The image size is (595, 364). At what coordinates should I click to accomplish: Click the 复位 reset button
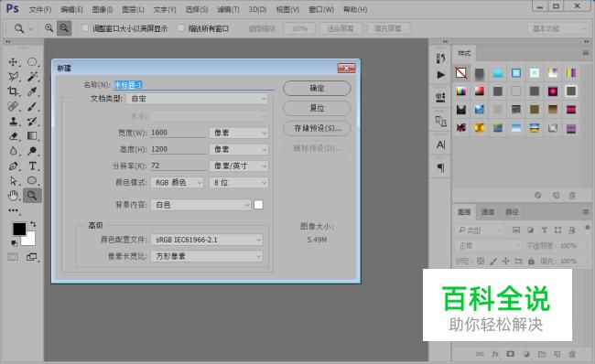[317, 108]
